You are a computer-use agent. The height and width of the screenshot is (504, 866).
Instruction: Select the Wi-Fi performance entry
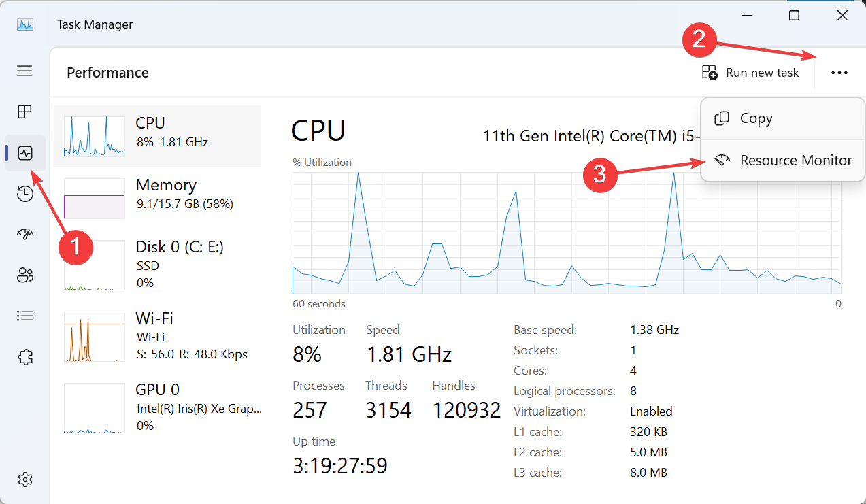157,336
